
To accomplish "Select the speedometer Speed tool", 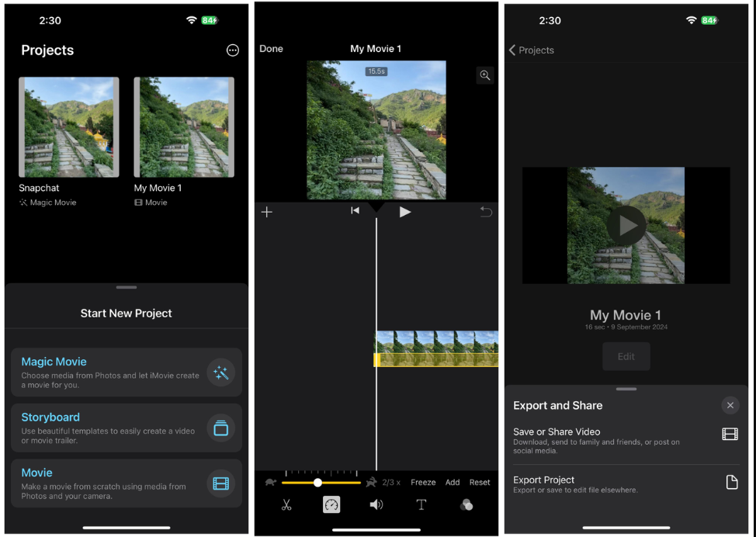I will click(331, 504).
